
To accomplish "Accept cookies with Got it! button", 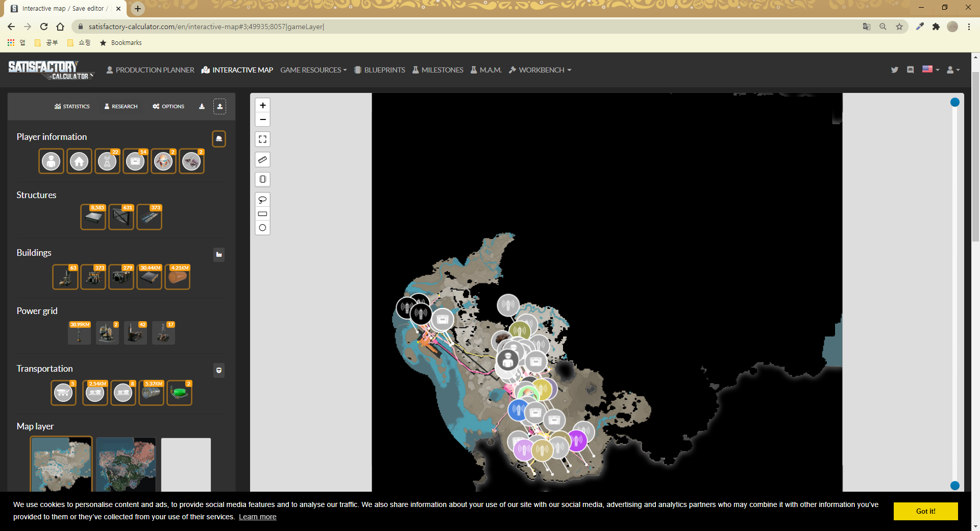I will coord(925,511).
